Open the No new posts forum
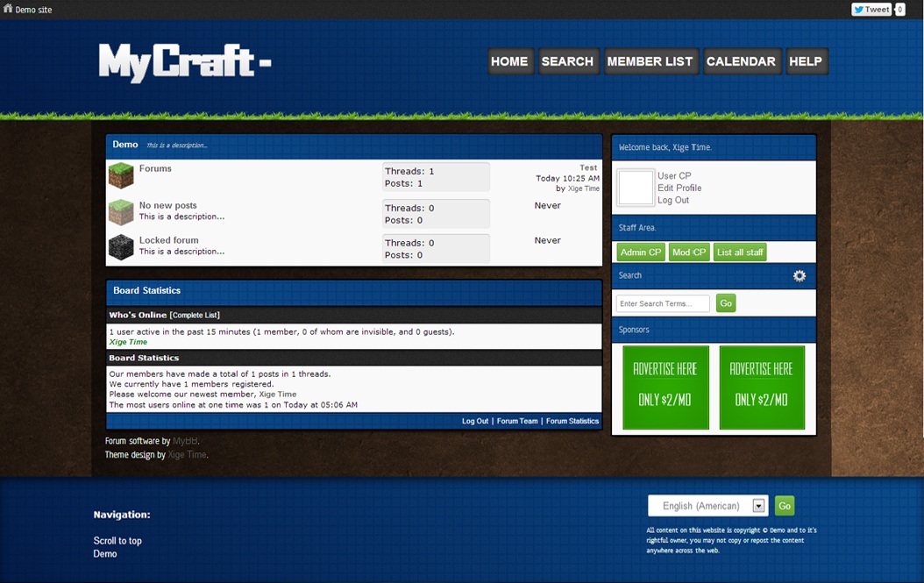 168,205
